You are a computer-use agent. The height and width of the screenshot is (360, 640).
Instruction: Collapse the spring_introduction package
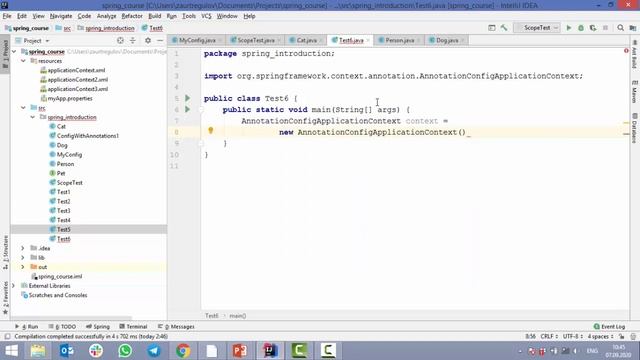pos(33,117)
